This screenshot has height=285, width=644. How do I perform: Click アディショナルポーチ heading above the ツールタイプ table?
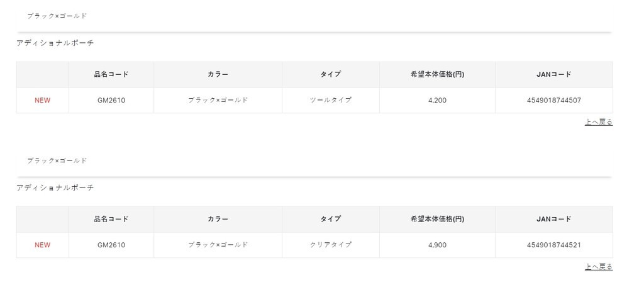tap(55, 43)
